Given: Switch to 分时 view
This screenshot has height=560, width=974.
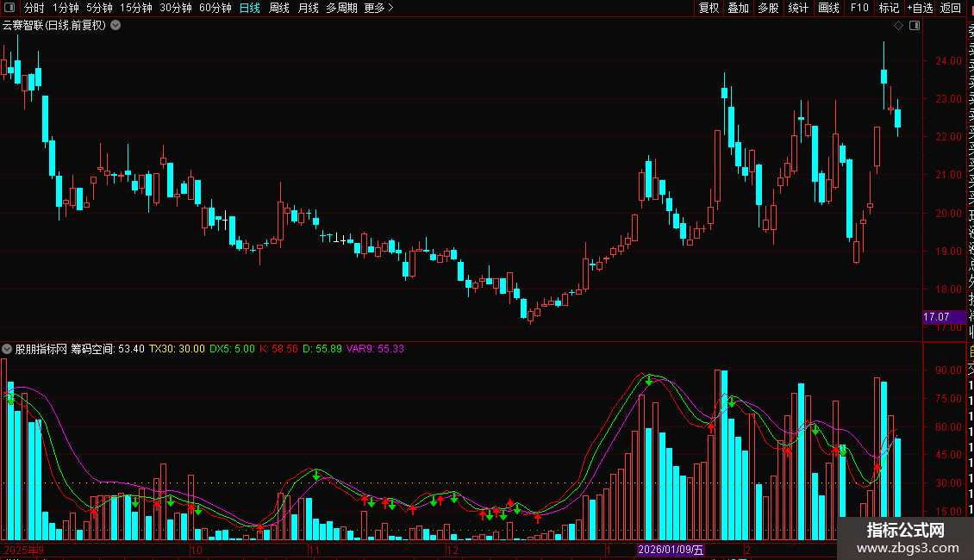Looking at the screenshot, I should click(x=34, y=8).
